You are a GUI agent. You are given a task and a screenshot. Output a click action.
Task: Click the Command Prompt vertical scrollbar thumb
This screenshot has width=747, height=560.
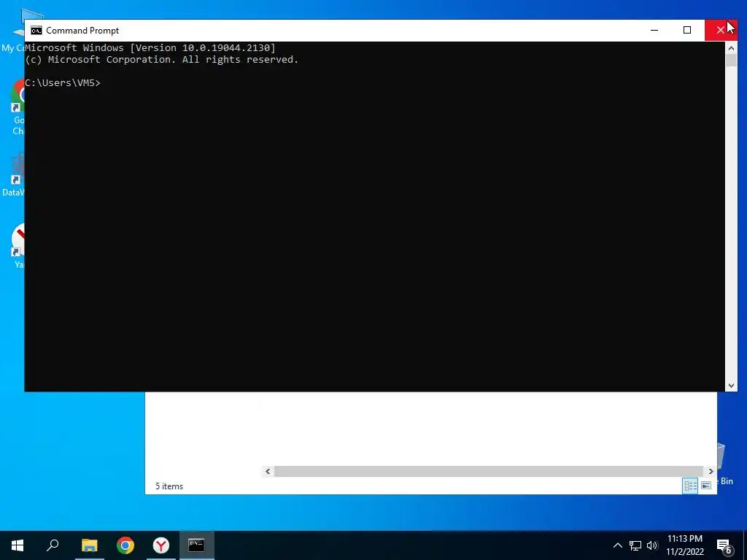731,61
